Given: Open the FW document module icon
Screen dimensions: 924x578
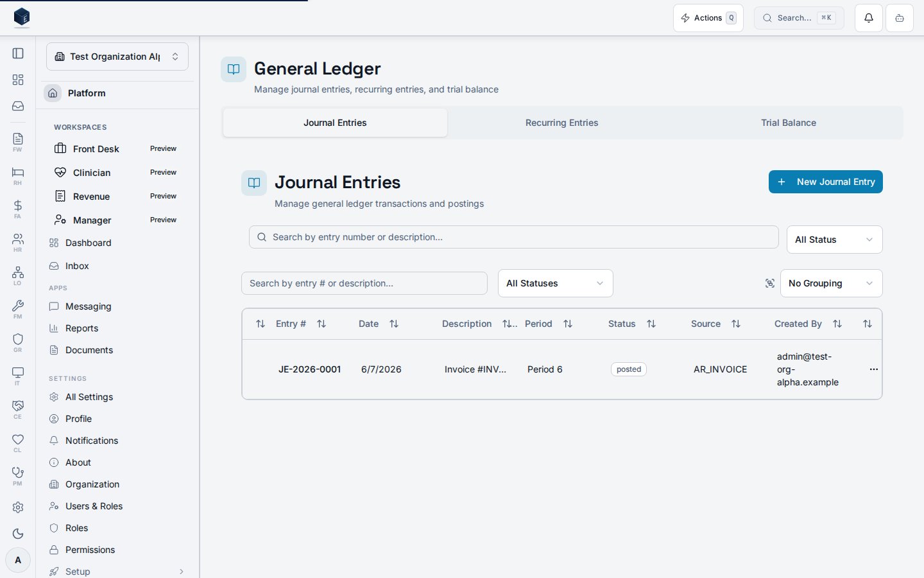Looking at the screenshot, I should click(x=18, y=142).
